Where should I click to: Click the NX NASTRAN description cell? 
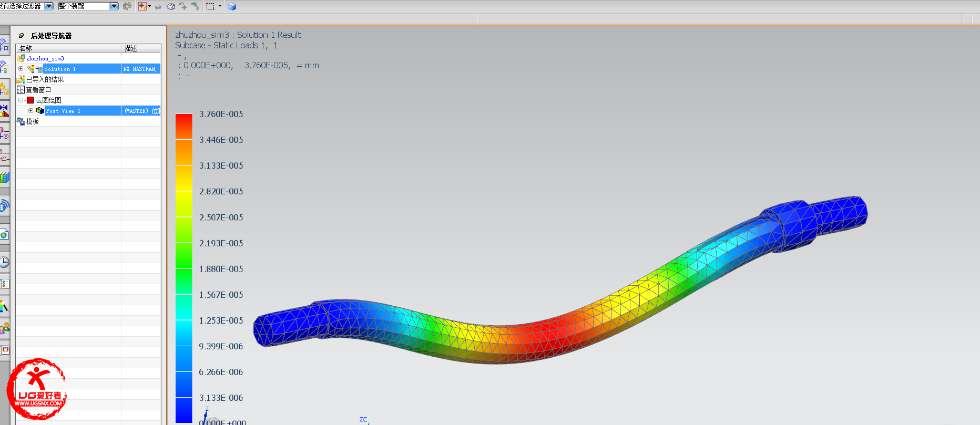tap(141, 69)
